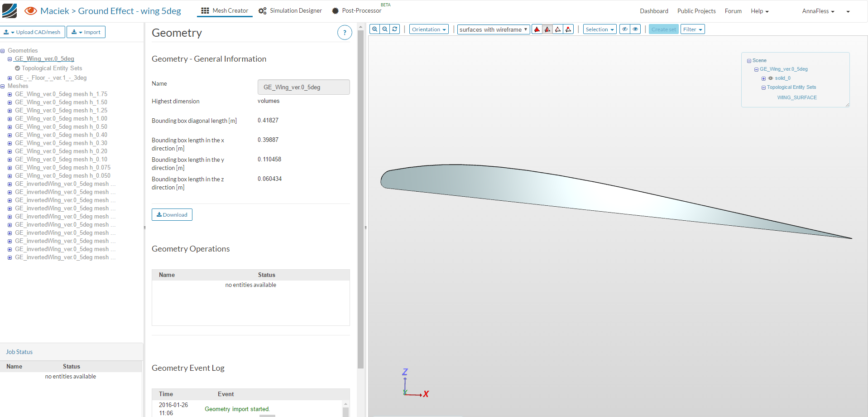Open the Orientation dropdown
Image resolution: width=868 pixels, height=417 pixels.
pos(428,29)
